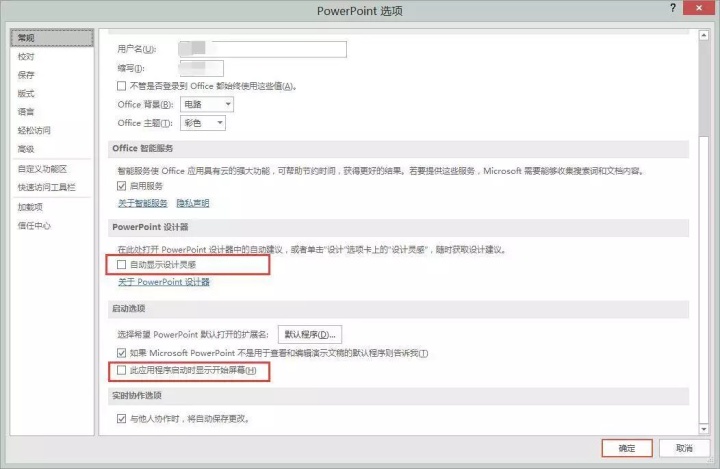Open the 保存 options category
Viewport: 720px width, 469px height.
pos(26,75)
